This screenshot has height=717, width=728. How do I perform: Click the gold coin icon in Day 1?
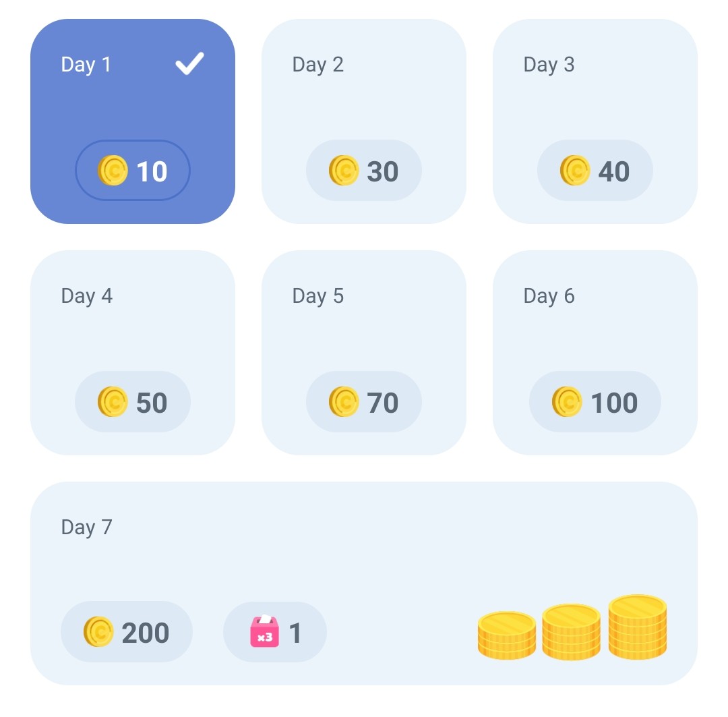pyautogui.click(x=113, y=171)
